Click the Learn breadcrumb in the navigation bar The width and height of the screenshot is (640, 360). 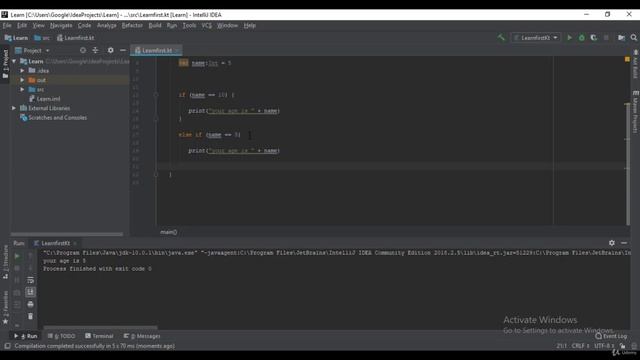[16, 38]
